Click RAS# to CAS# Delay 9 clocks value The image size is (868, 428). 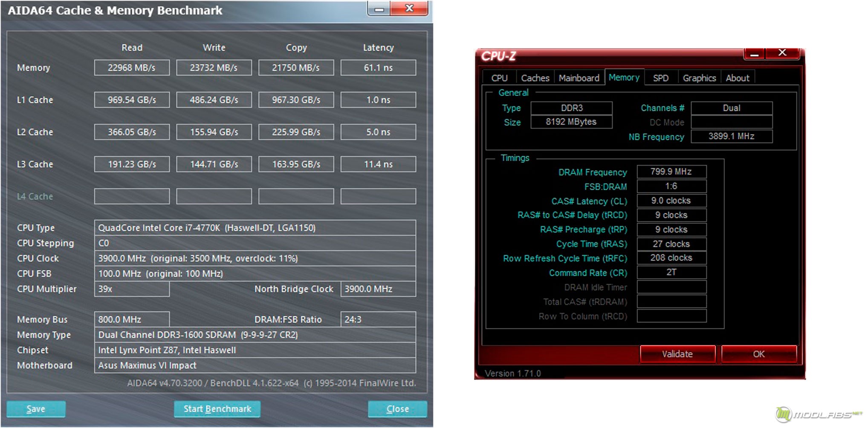tap(671, 215)
